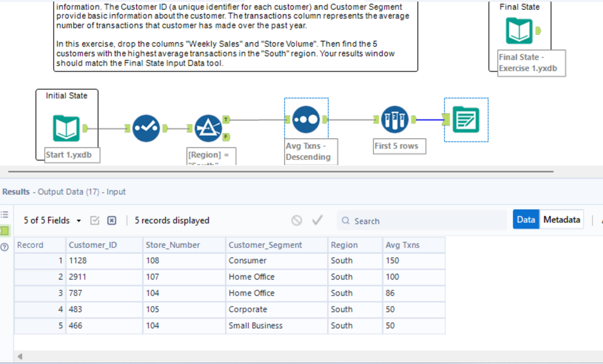Viewport: 603px width, 364px height.
Task: Select Store_Number cell 107
Action: (184, 276)
